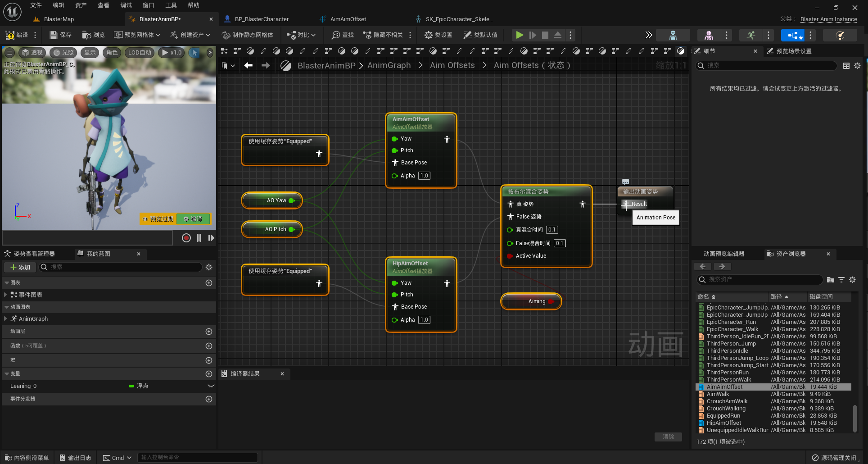Image resolution: width=868 pixels, height=464 pixels.
Task: Click the Advance frame button next to Play
Action: tap(533, 35)
